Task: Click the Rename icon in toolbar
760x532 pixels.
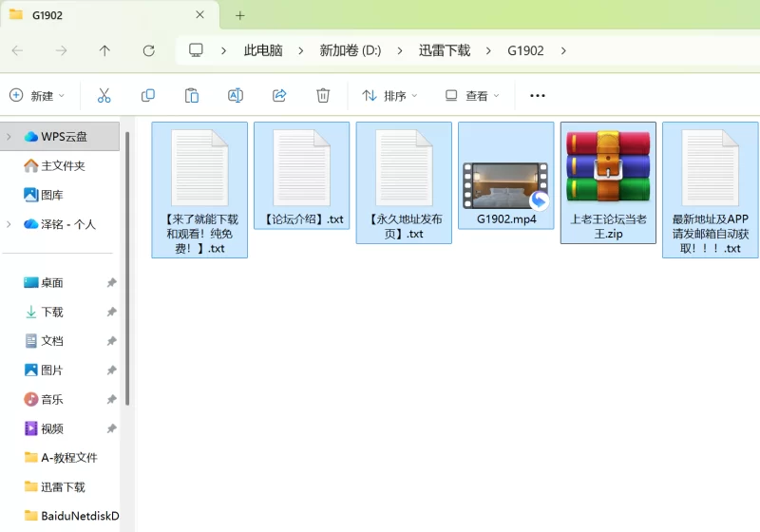Action: coord(236,95)
